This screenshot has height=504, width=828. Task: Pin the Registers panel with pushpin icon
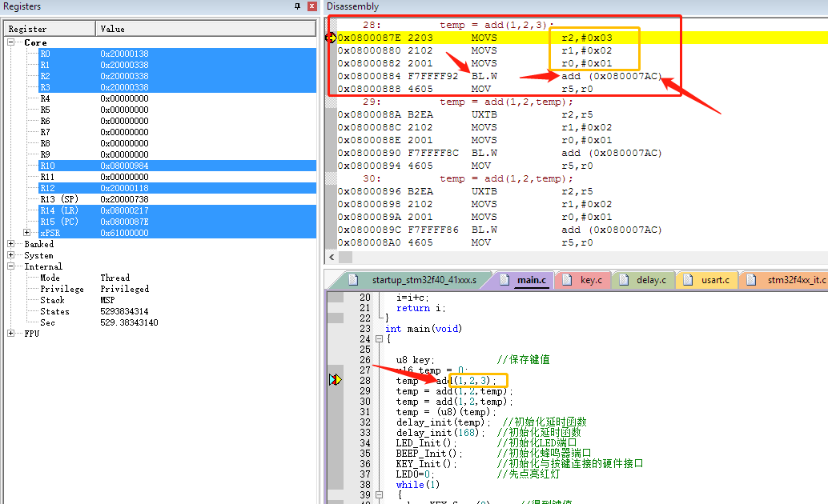point(297,6)
